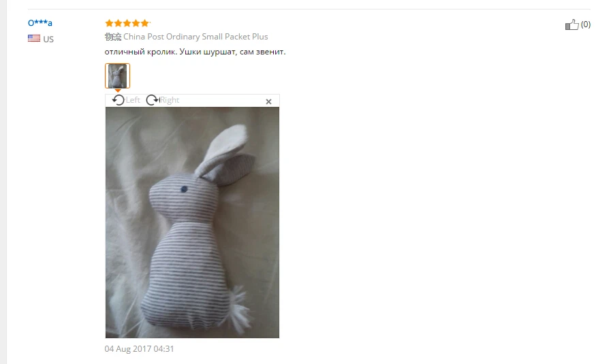The width and height of the screenshot is (596, 364).
Task: Rotate the review photo right using the clockwise icon
Action: 153,100
